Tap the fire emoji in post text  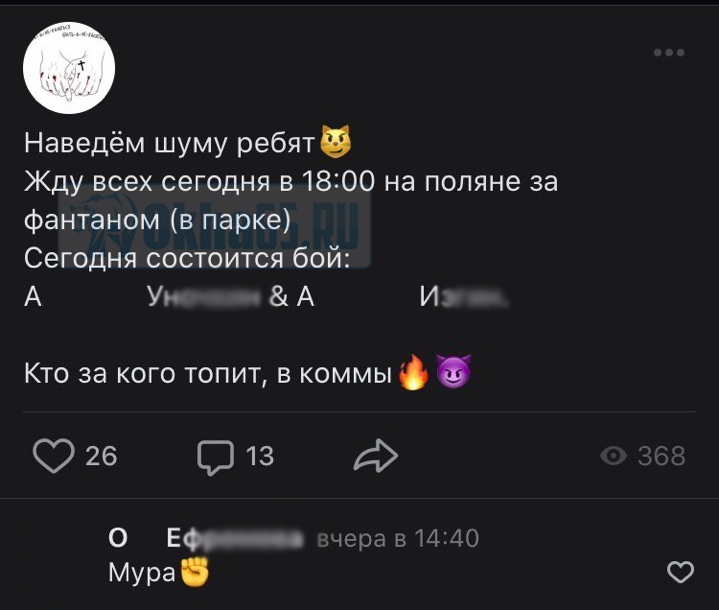413,372
